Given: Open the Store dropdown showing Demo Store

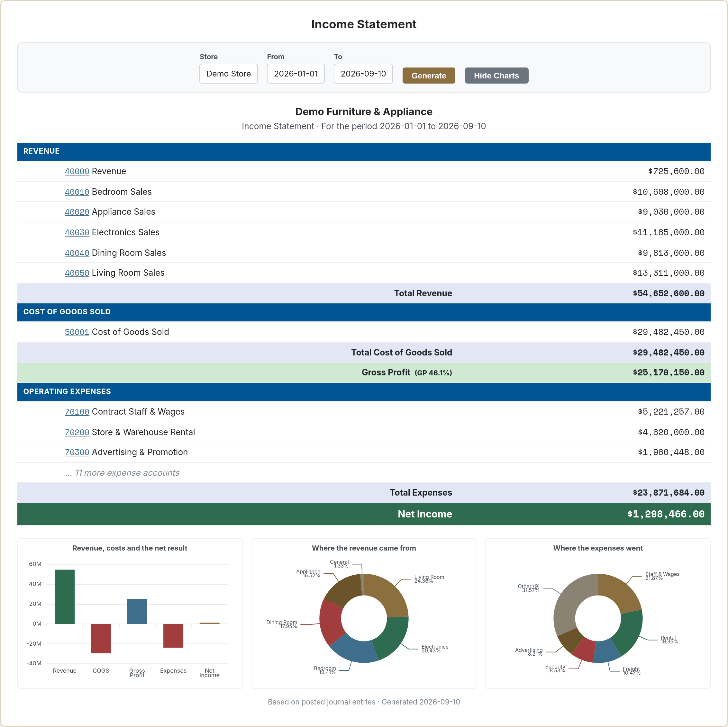Looking at the screenshot, I should coord(228,74).
